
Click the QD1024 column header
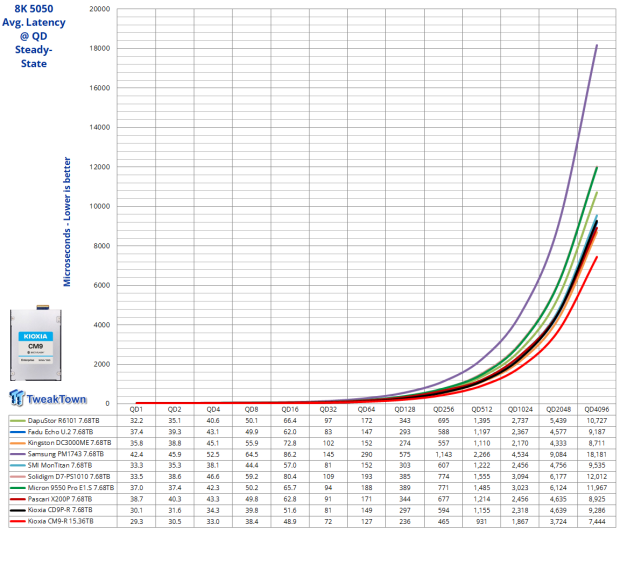pyautogui.click(x=520, y=409)
